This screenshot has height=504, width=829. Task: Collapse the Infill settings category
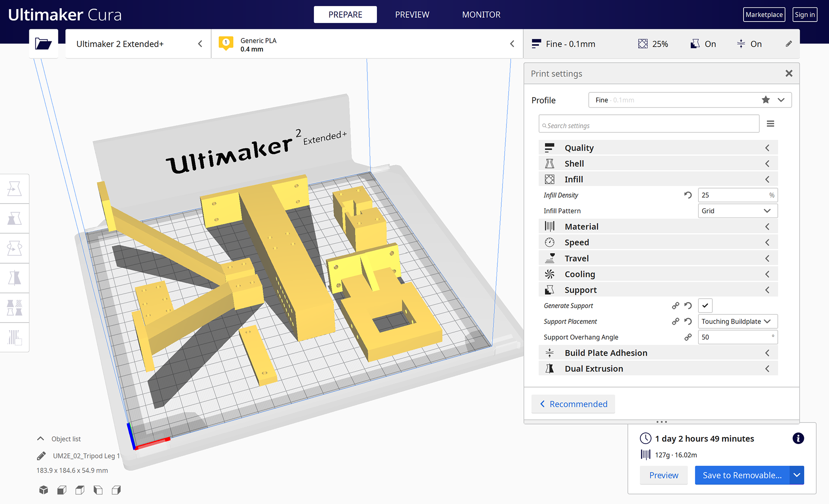coord(658,179)
